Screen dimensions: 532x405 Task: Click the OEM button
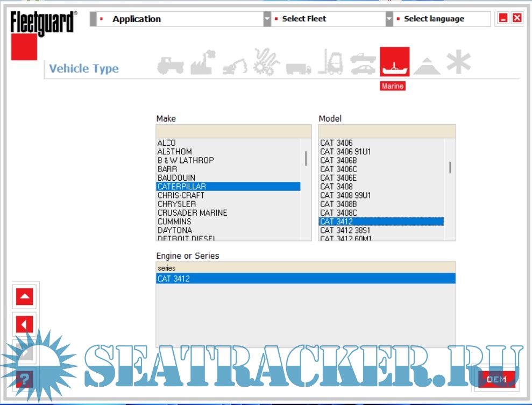pyautogui.click(x=496, y=379)
